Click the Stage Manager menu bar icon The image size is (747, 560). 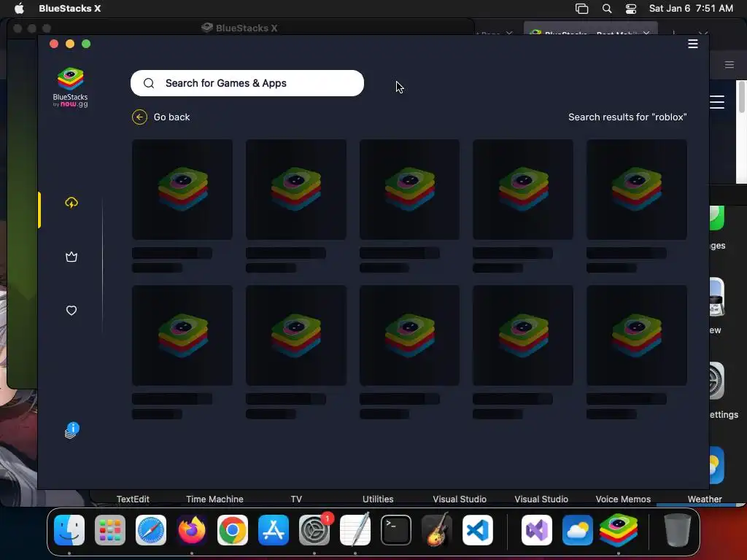[581, 9]
